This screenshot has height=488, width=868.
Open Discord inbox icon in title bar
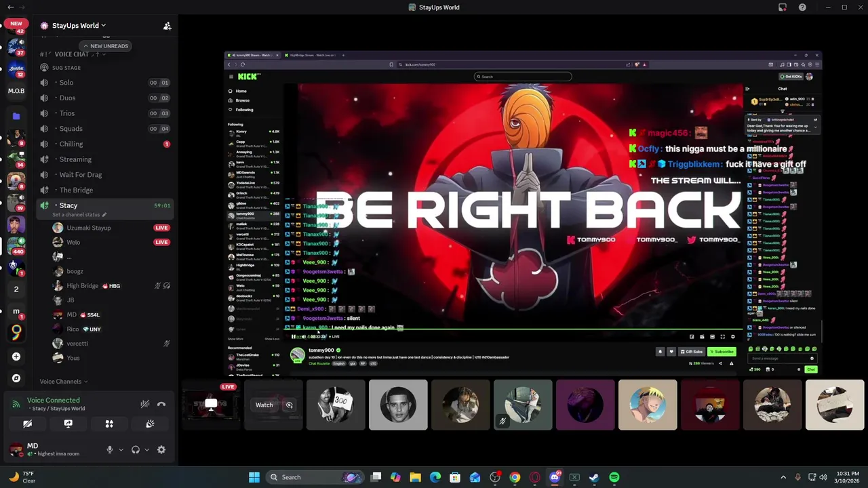tap(783, 7)
